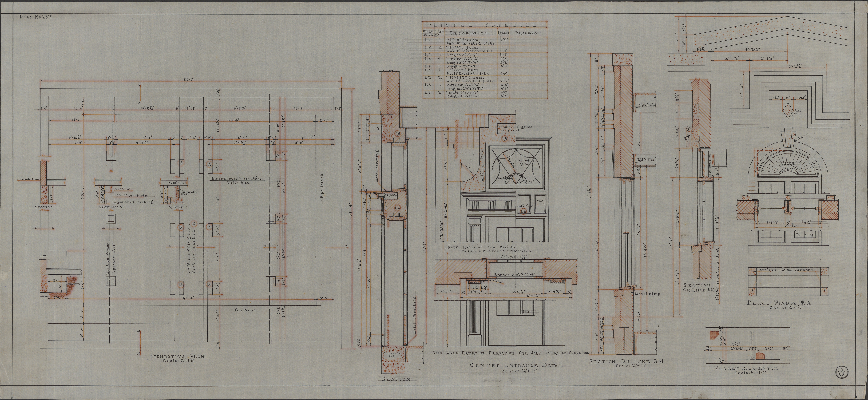Click the horizontal 'Pipe trench' label
The image size is (868, 400).
[x=245, y=310]
